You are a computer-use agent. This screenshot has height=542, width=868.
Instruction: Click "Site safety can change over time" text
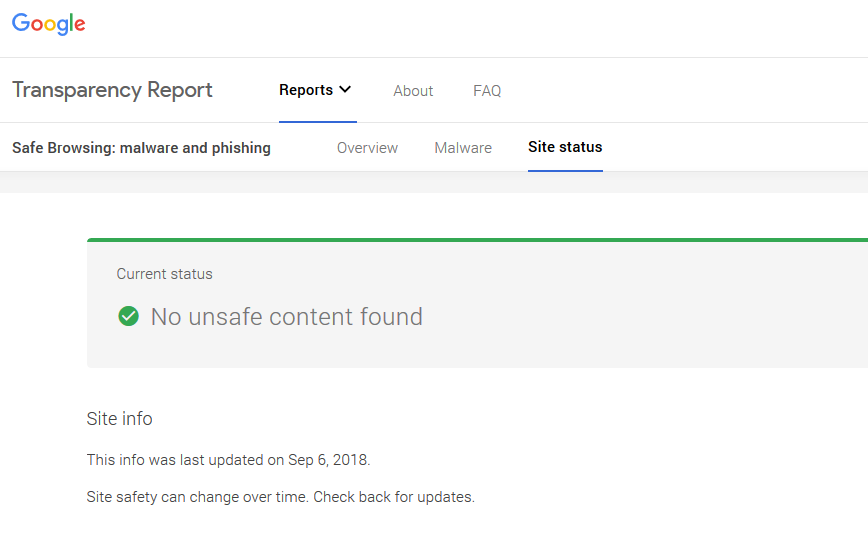(197, 497)
